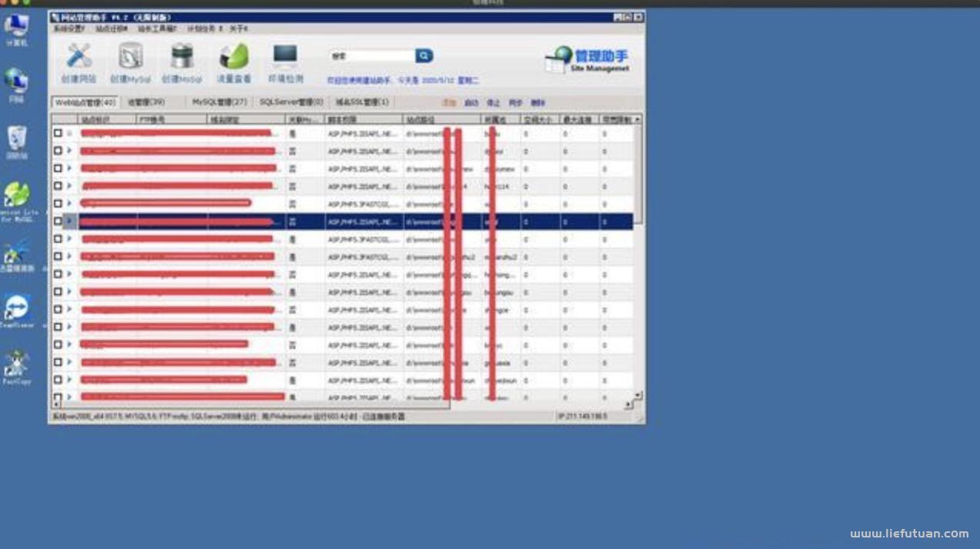Click the 同步 action link
Viewport: 980px width, 549px height.
(515, 102)
